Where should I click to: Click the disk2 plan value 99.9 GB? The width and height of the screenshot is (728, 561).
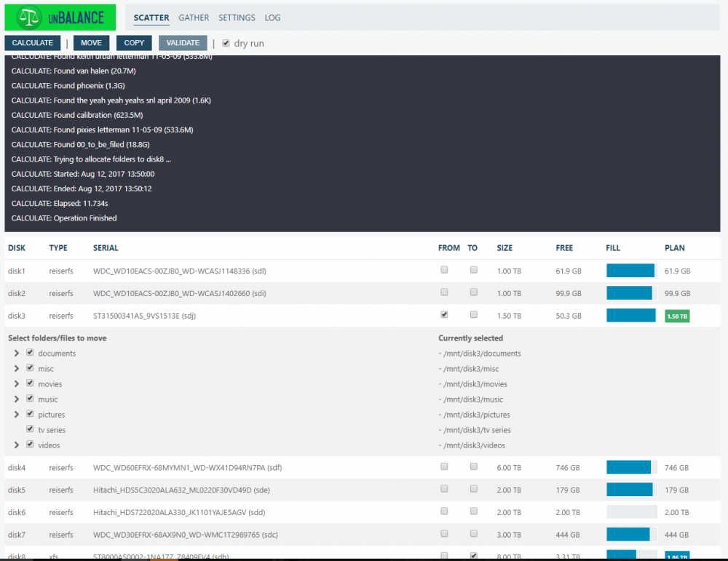coord(677,293)
